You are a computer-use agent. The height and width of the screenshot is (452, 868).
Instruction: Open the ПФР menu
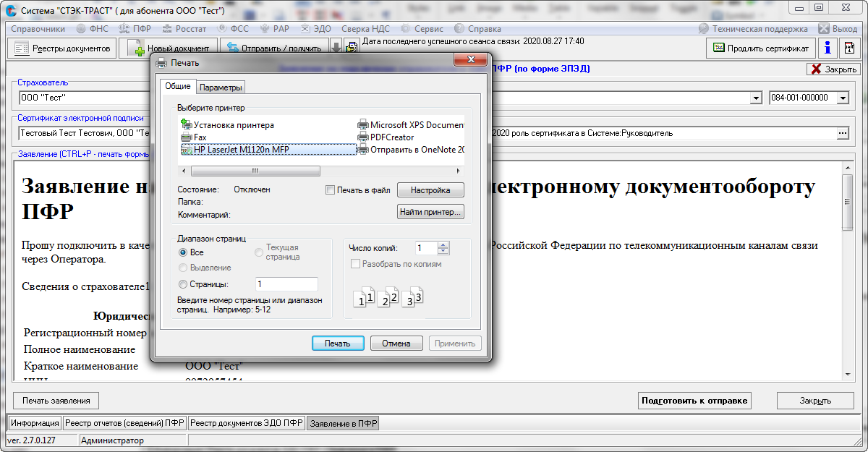pos(135,29)
